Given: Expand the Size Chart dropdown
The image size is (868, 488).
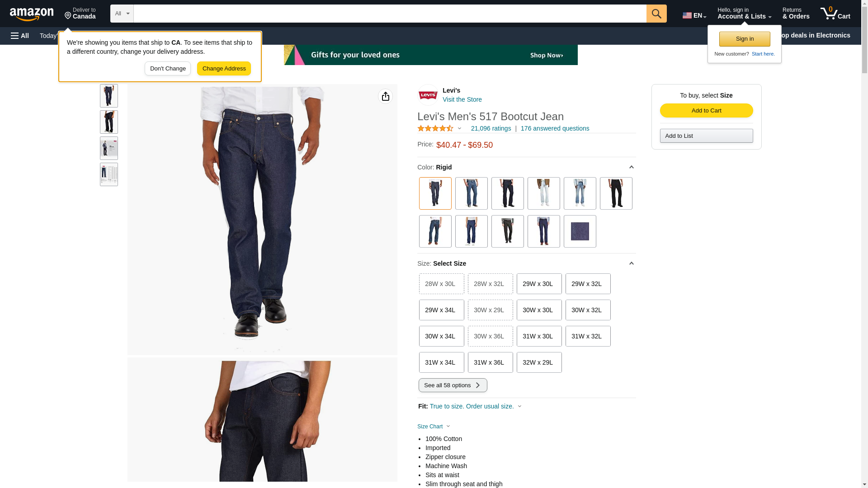Looking at the screenshot, I should tap(434, 427).
